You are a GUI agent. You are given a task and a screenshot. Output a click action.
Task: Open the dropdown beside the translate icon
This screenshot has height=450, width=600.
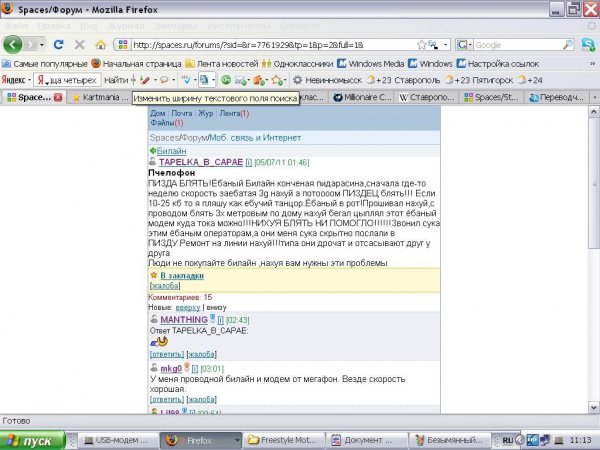tap(213, 80)
